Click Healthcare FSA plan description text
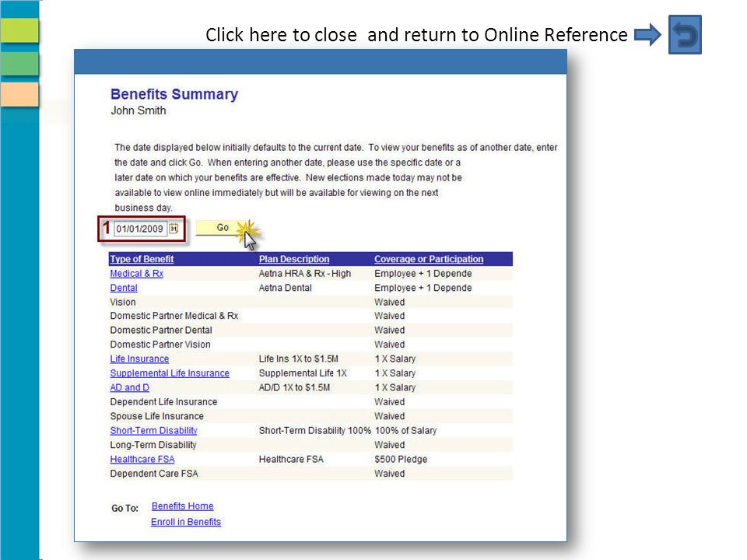 291,459
